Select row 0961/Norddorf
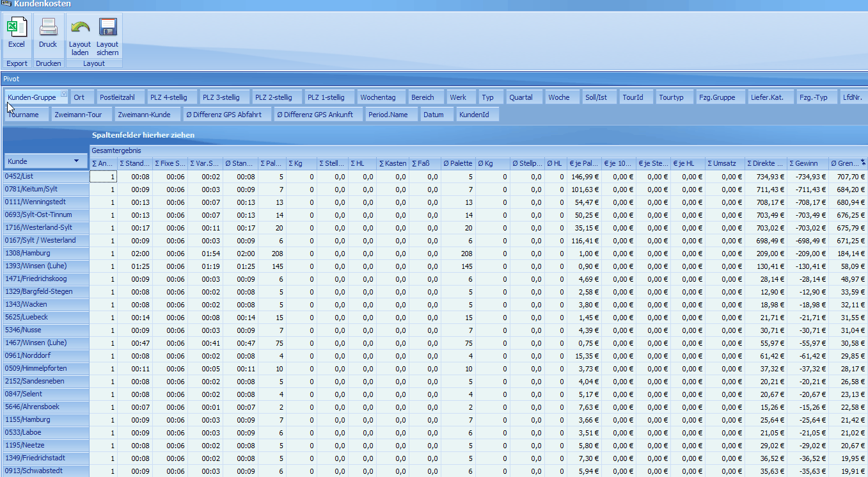 (45, 355)
